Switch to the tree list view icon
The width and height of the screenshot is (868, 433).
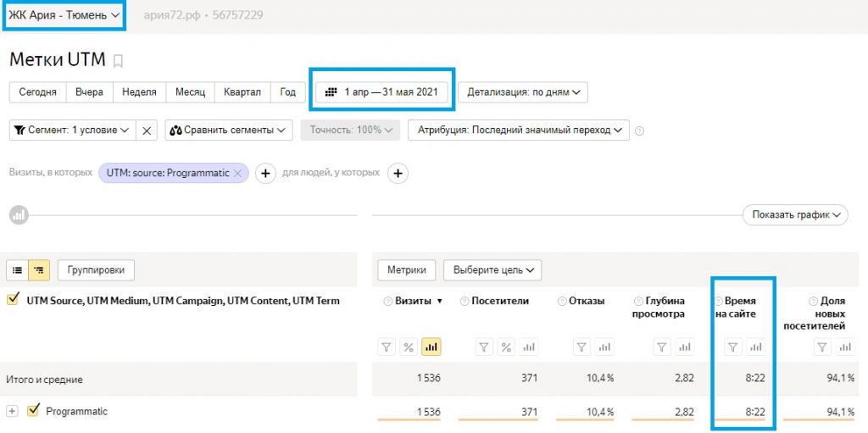39,270
